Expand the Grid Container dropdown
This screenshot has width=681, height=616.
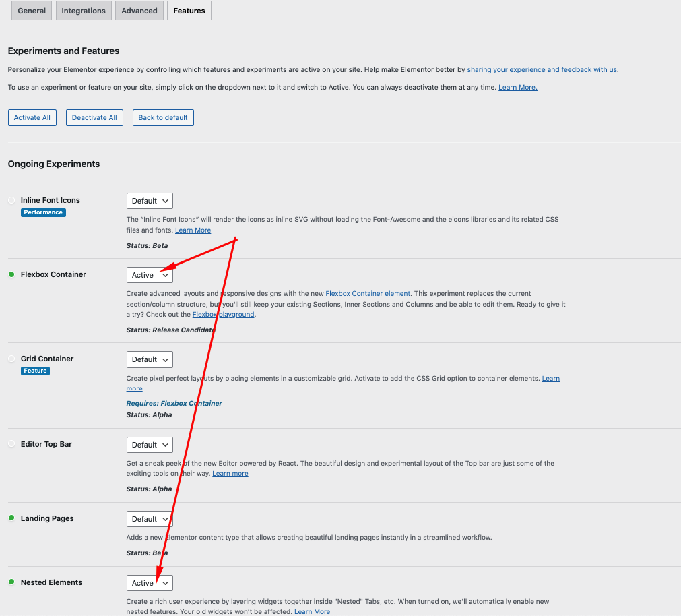150,359
